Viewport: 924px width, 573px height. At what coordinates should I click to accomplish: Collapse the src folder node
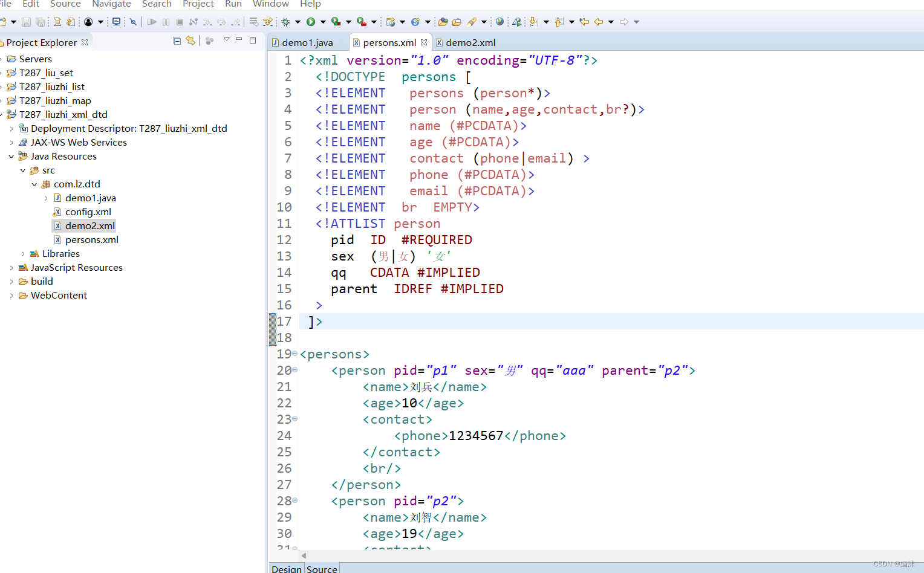pyautogui.click(x=22, y=170)
